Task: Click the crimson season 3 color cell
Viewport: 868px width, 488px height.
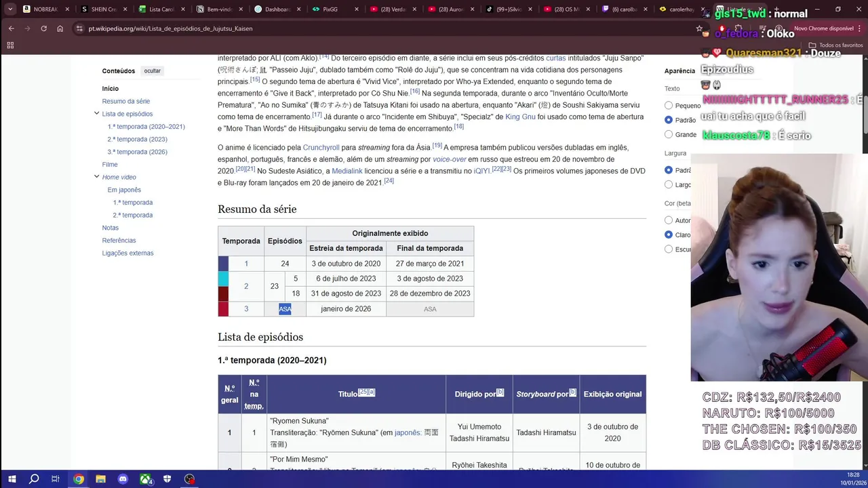Action: tap(223, 309)
